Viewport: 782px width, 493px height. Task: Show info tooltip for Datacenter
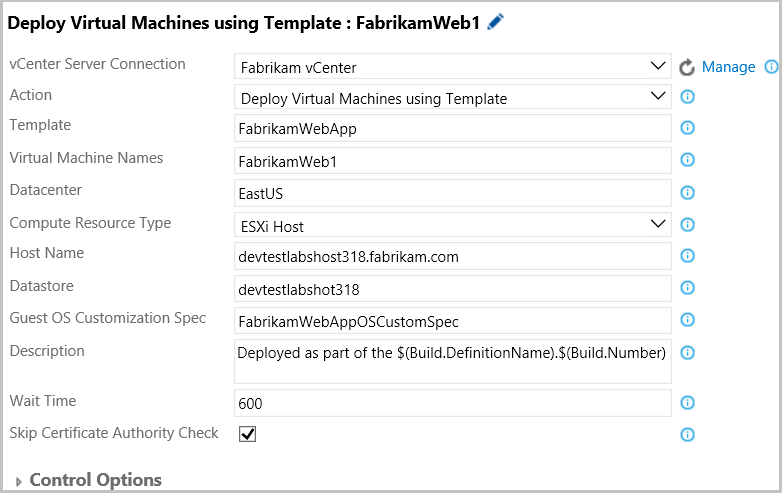click(x=688, y=193)
